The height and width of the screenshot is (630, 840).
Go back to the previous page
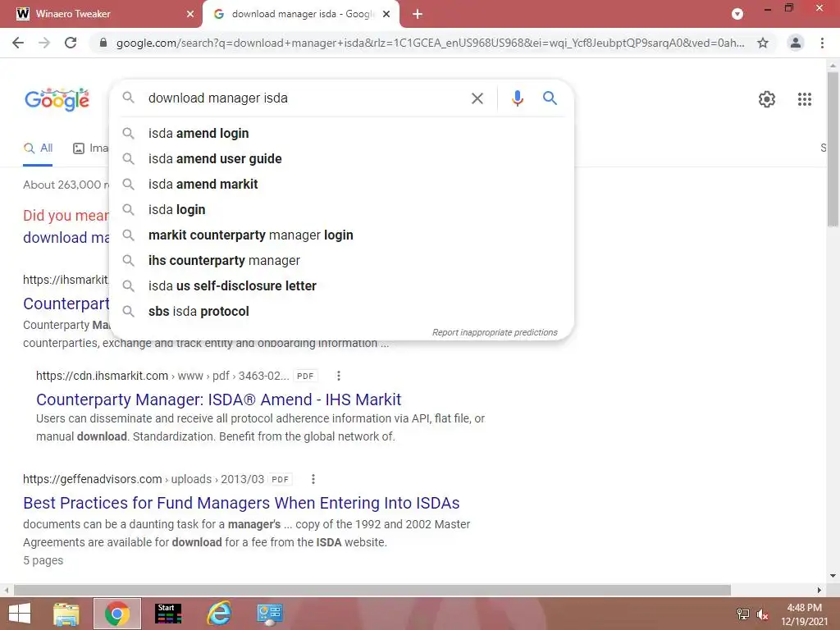[x=18, y=43]
